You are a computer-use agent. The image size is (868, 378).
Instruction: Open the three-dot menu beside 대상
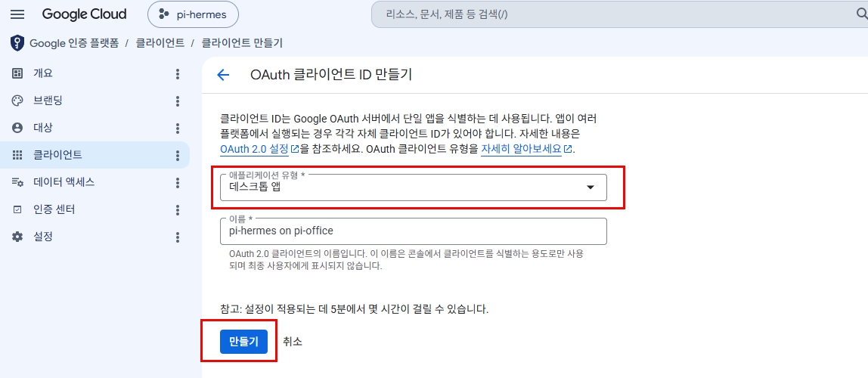pos(178,129)
